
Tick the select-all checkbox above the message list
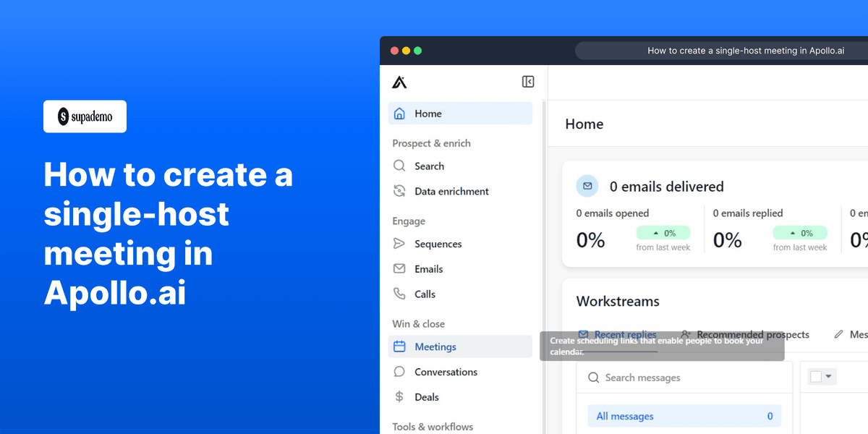click(817, 376)
